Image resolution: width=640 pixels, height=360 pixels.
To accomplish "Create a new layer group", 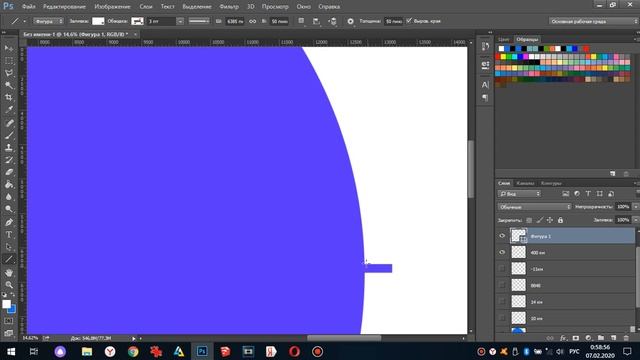I will click(601, 338).
